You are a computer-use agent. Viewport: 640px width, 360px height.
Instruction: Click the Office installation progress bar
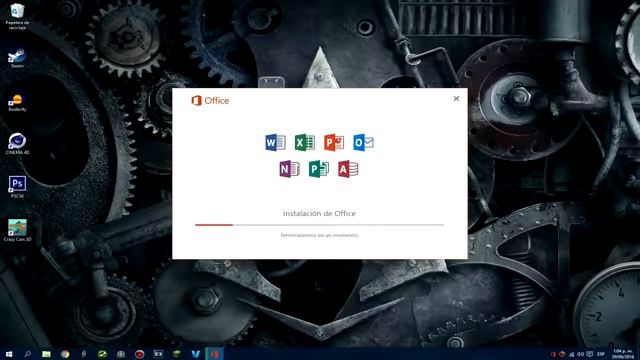click(x=320, y=225)
